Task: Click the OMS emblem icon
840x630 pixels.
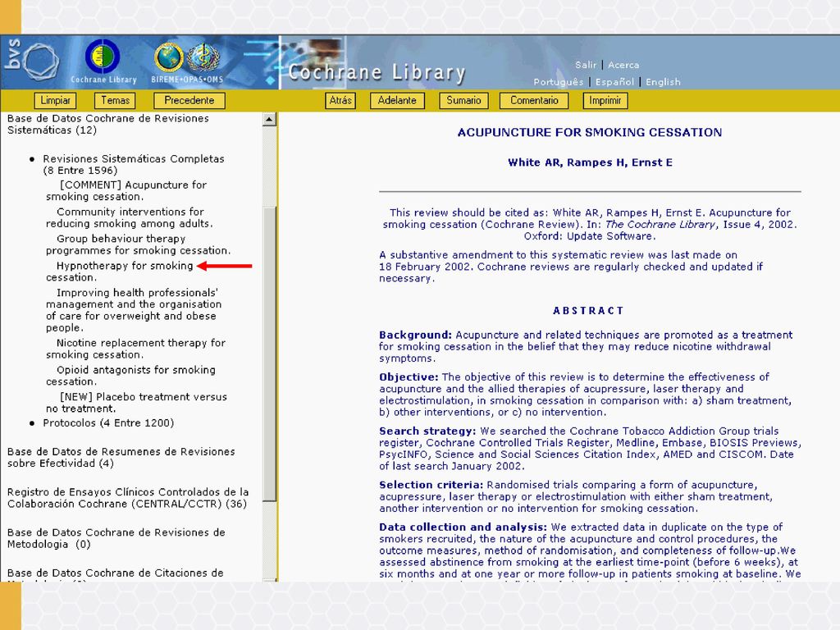Action: pos(204,57)
